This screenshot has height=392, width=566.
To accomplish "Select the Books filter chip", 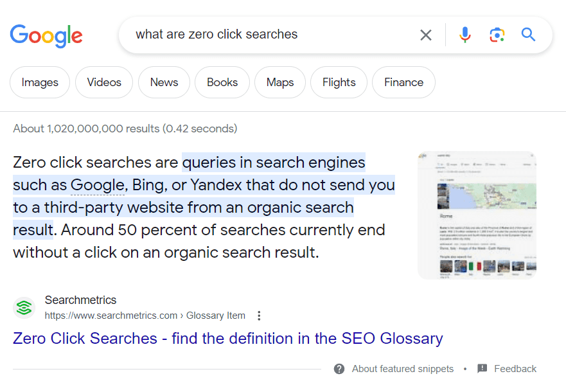I will pyautogui.click(x=222, y=82).
